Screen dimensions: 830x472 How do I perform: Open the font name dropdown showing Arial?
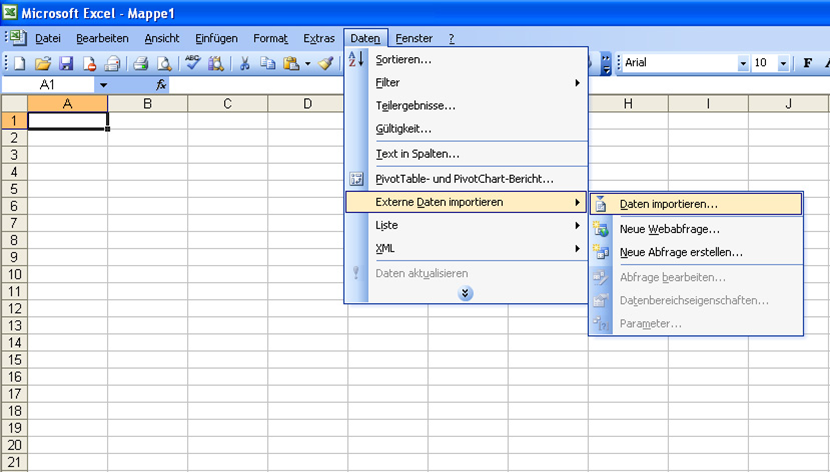pos(743,63)
